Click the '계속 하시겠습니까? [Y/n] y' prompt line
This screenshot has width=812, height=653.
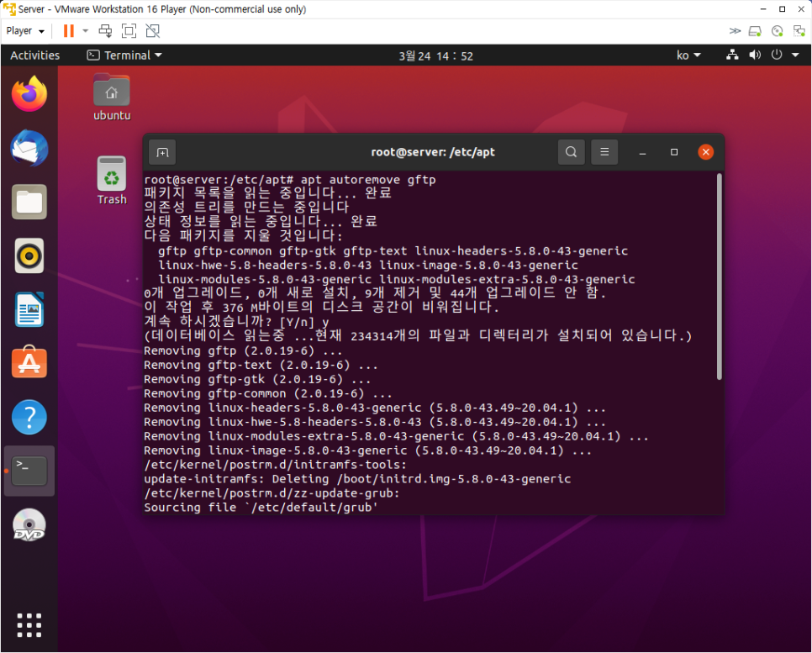click(236, 322)
